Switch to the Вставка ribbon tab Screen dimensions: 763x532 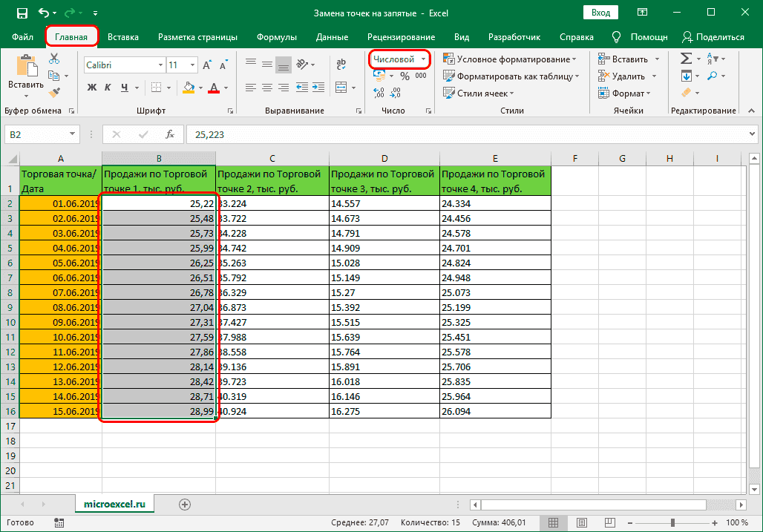pyautogui.click(x=123, y=36)
